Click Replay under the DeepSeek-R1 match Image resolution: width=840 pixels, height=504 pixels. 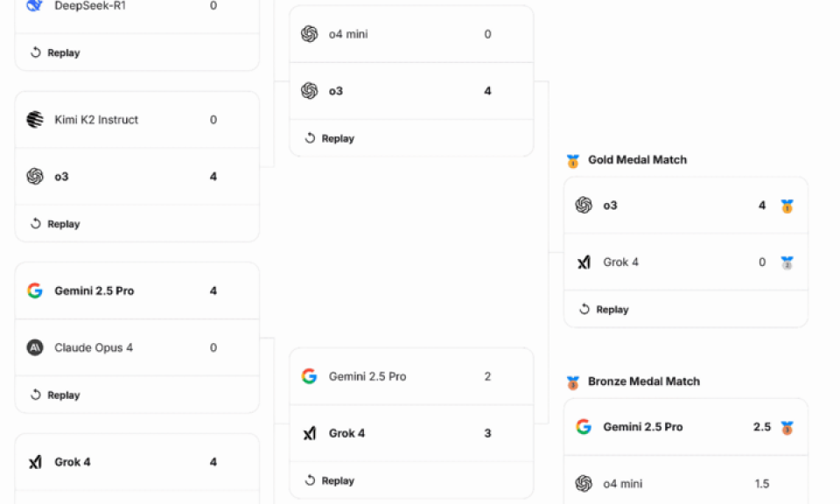56,52
